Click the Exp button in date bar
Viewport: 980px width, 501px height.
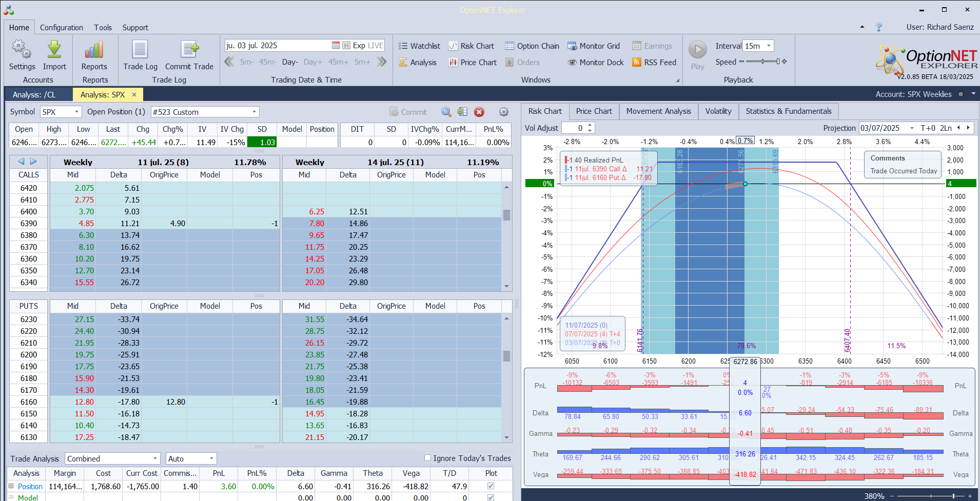359,46
